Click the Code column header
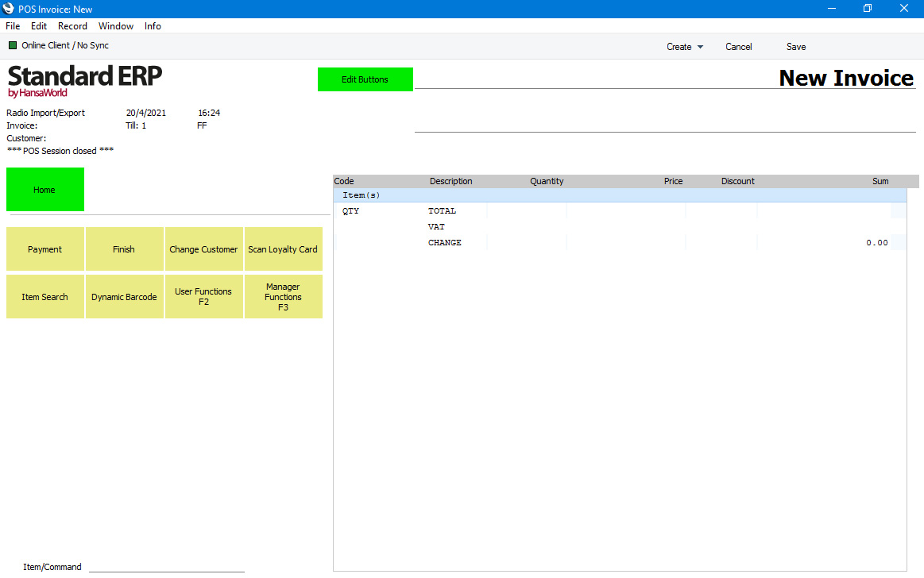Viewport: 924px width, 578px height. click(344, 181)
